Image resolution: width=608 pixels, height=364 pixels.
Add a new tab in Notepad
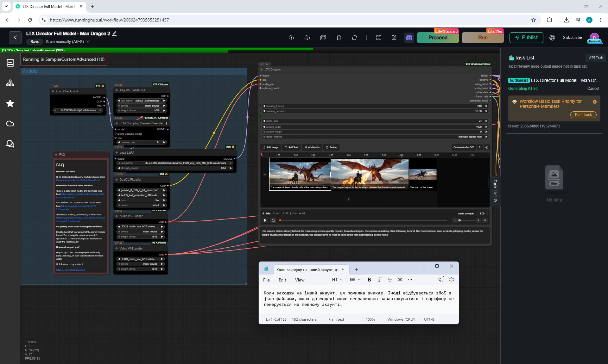click(x=357, y=270)
